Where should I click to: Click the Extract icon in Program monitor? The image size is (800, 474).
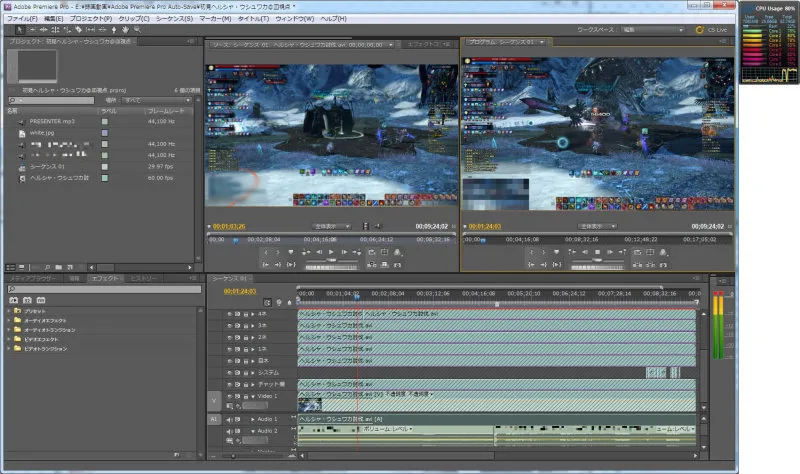click(650, 265)
